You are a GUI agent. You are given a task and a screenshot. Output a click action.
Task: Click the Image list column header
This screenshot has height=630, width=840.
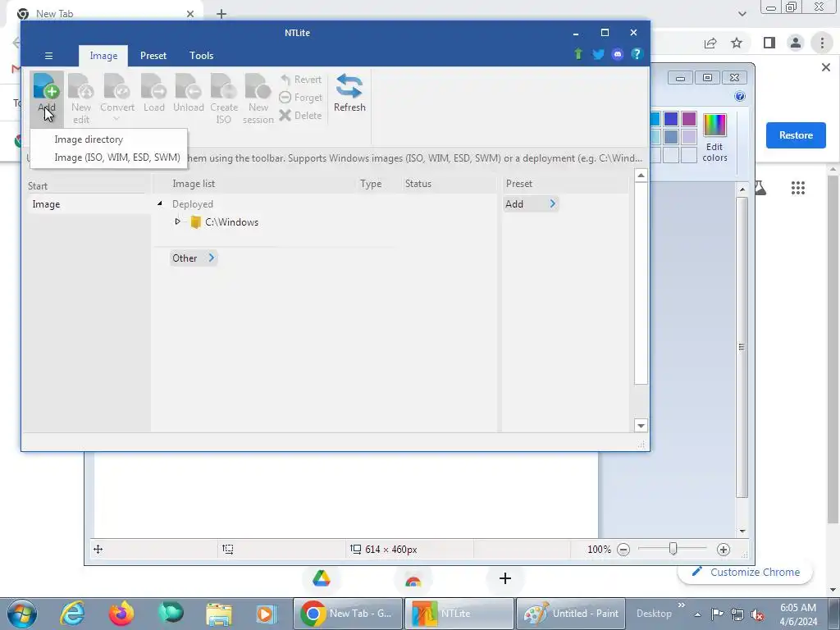(194, 184)
